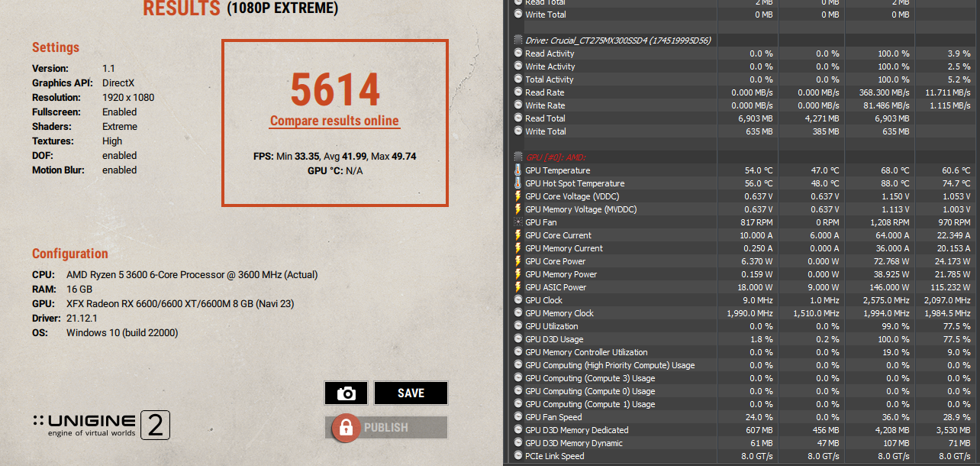Select GPU Clock maximum value 2,575.0 MHz
980x466 pixels.
point(886,300)
